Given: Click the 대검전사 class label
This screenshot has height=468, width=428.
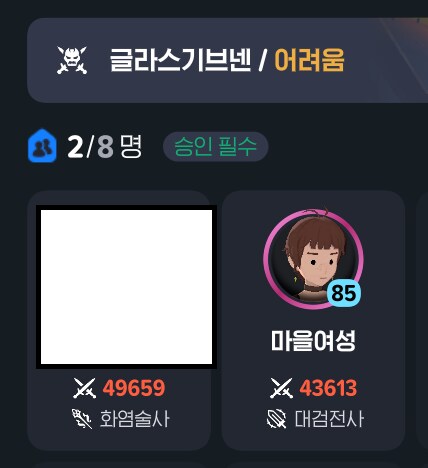Looking at the screenshot, I should [x=329, y=419].
